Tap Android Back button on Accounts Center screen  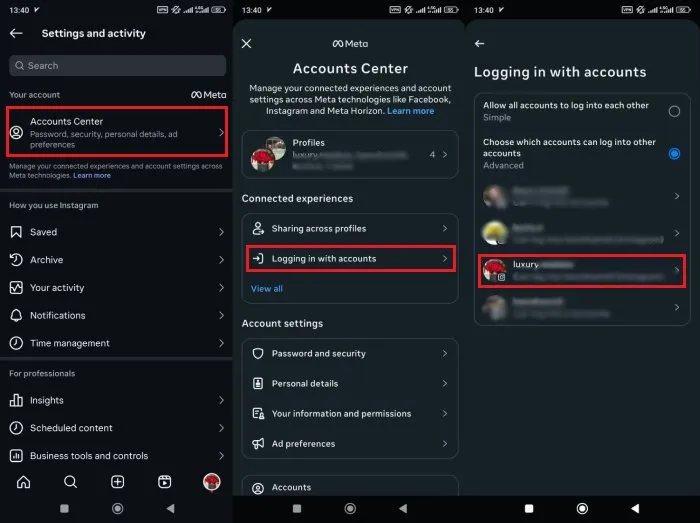403,508
